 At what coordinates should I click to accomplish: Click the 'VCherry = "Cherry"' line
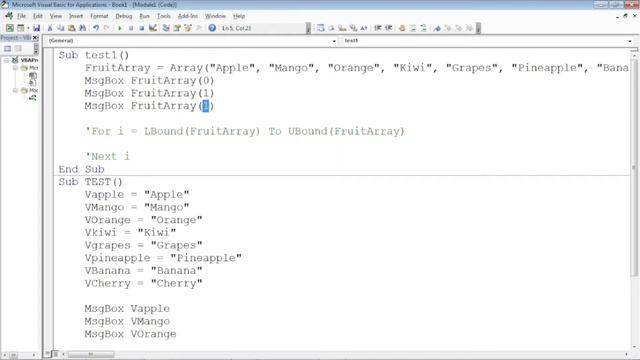click(x=143, y=283)
